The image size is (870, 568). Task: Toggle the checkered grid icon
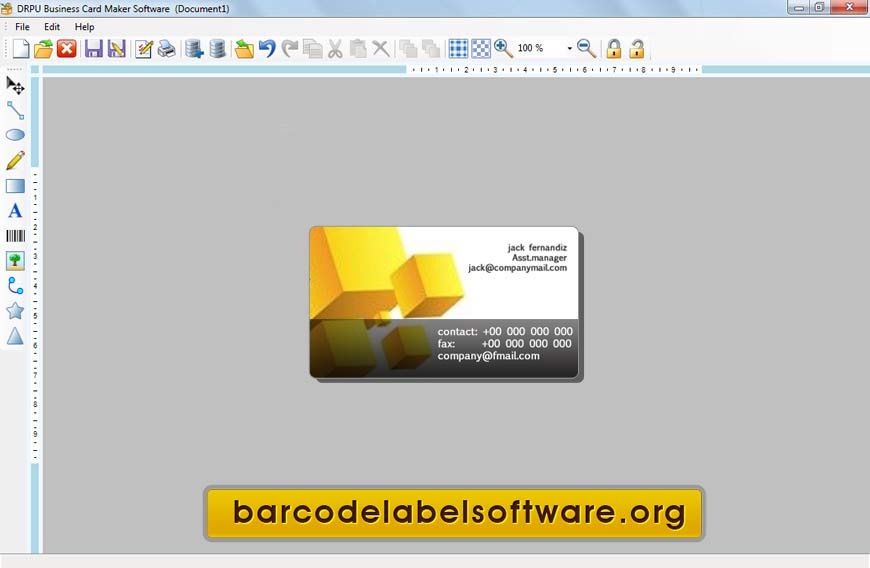tap(481, 49)
